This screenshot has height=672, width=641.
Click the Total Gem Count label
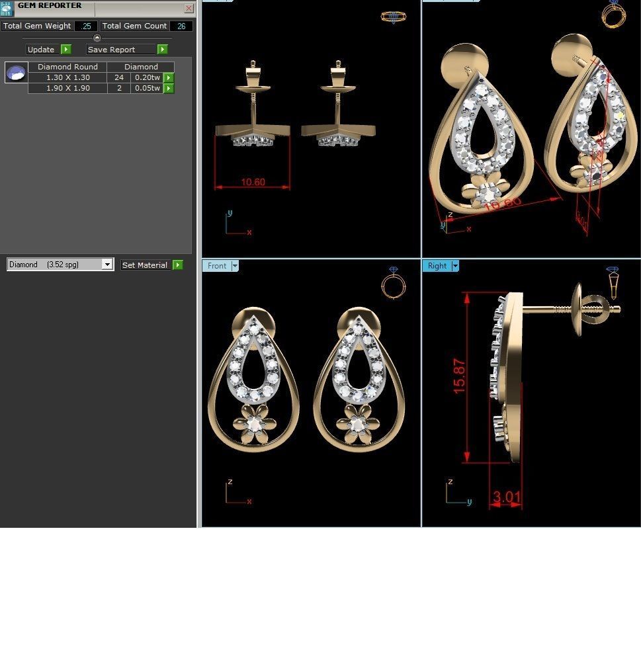(134, 26)
